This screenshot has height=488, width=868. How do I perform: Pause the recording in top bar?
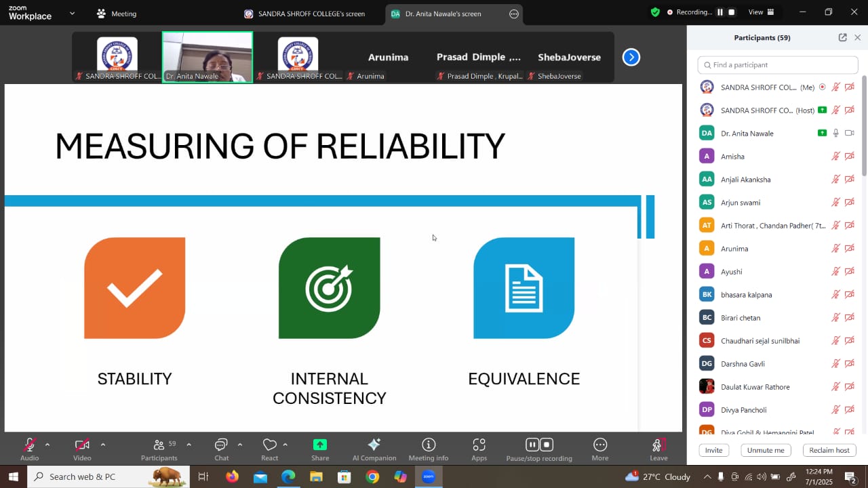(x=720, y=12)
